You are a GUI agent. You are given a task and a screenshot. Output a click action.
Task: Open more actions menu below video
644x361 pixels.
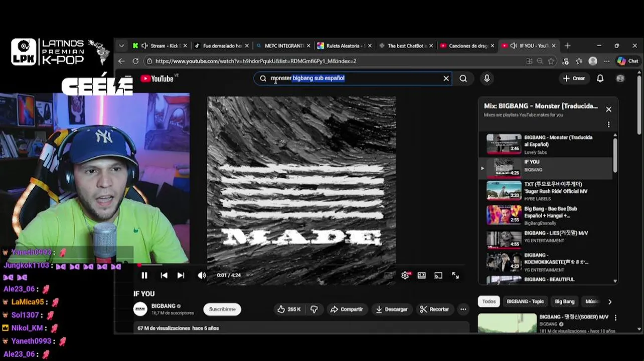click(463, 309)
